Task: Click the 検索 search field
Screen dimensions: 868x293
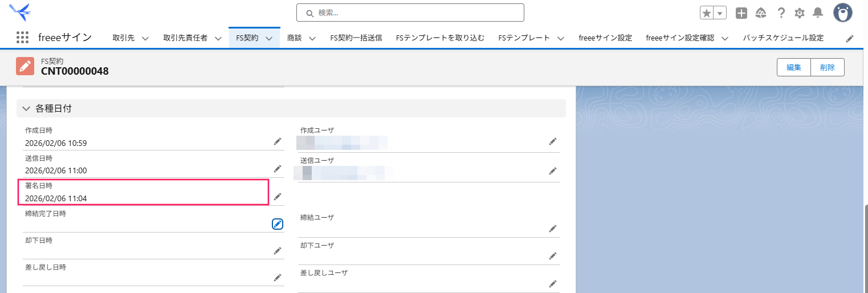Action: point(410,13)
